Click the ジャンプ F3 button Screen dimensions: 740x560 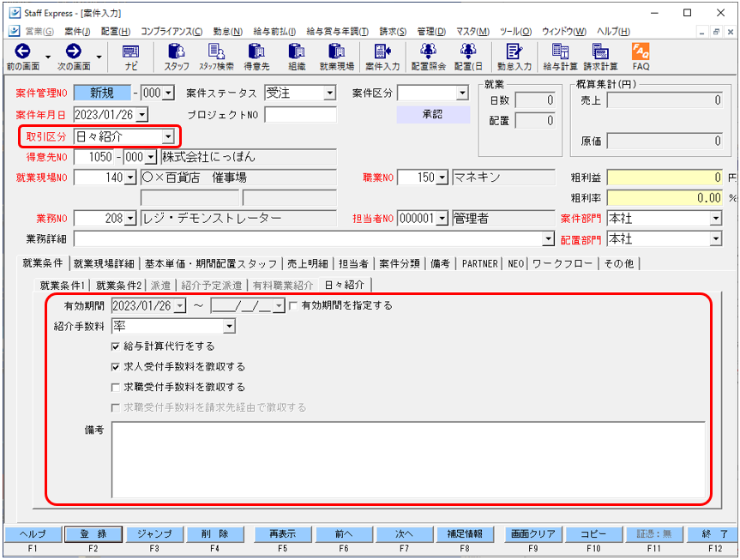[x=154, y=534]
